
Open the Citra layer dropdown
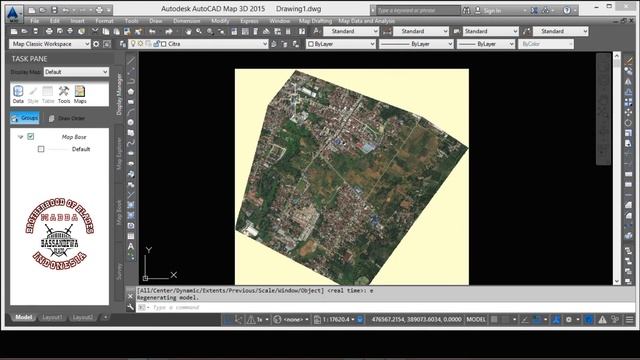[x=198, y=44]
